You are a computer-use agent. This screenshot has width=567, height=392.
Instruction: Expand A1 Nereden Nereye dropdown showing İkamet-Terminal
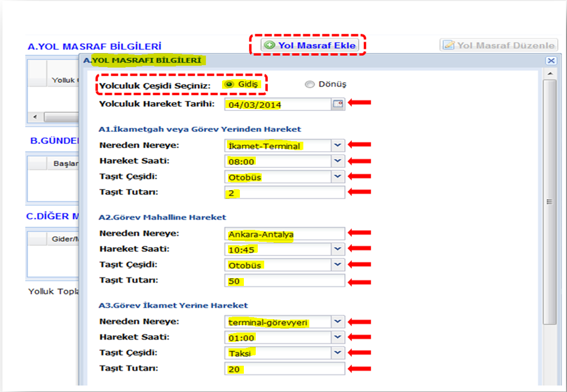tap(338, 145)
